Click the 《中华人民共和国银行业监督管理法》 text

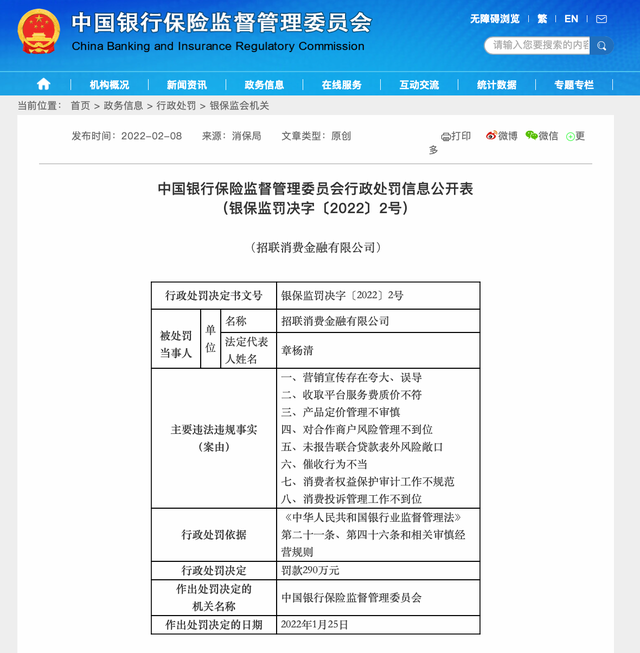(x=373, y=518)
